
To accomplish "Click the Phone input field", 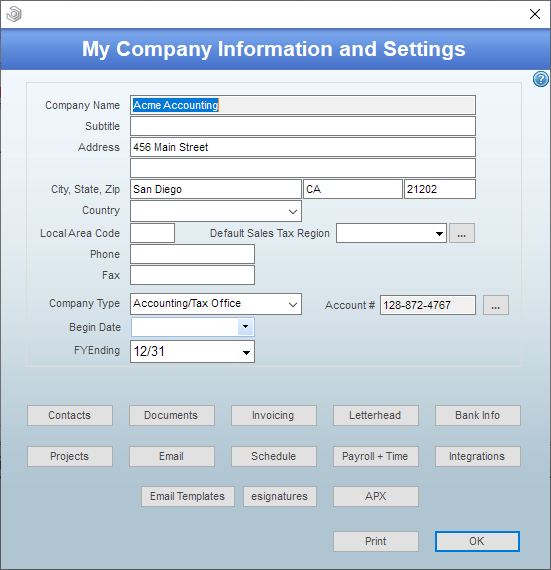I will point(192,254).
